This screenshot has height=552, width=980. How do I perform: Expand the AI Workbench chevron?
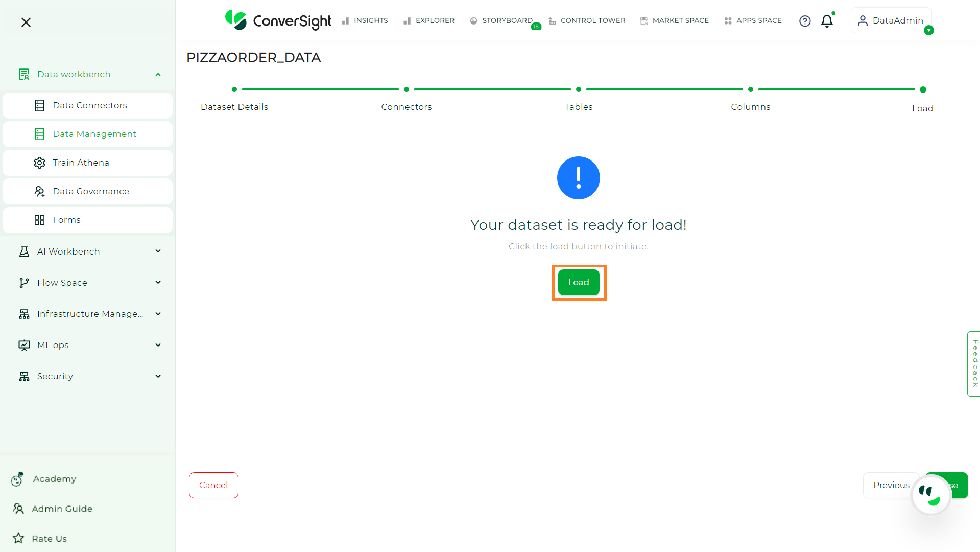(x=158, y=251)
